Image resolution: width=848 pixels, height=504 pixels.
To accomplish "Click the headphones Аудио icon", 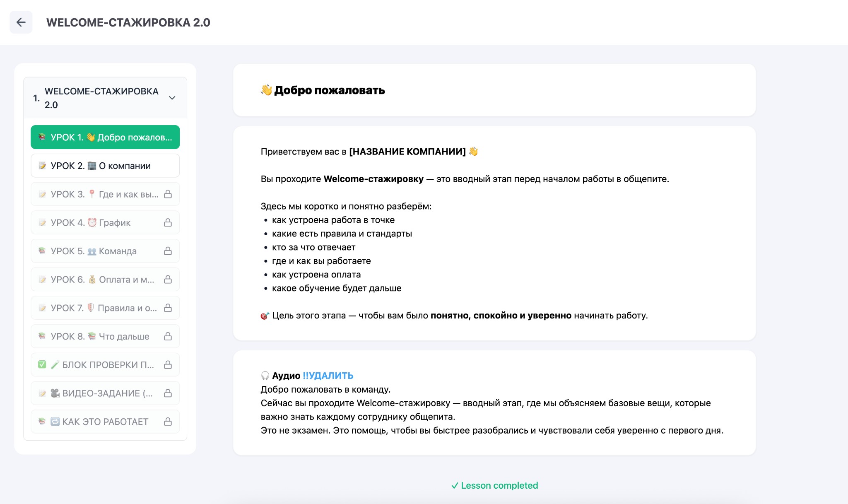I will (265, 376).
